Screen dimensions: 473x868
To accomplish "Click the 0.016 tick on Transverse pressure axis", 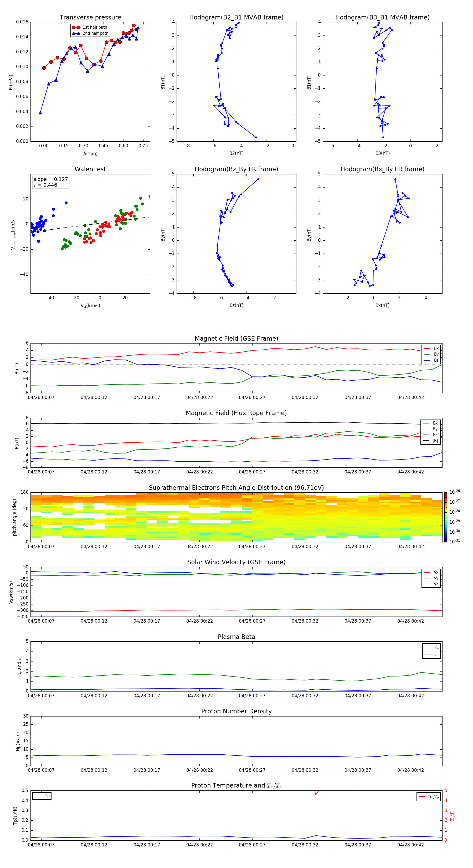I will pyautogui.click(x=22, y=22).
